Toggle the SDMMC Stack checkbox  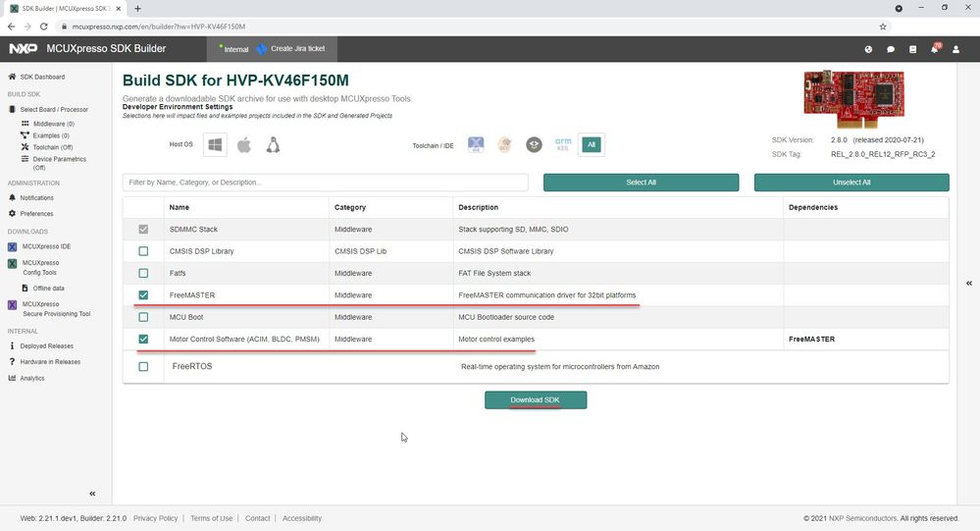coord(143,230)
